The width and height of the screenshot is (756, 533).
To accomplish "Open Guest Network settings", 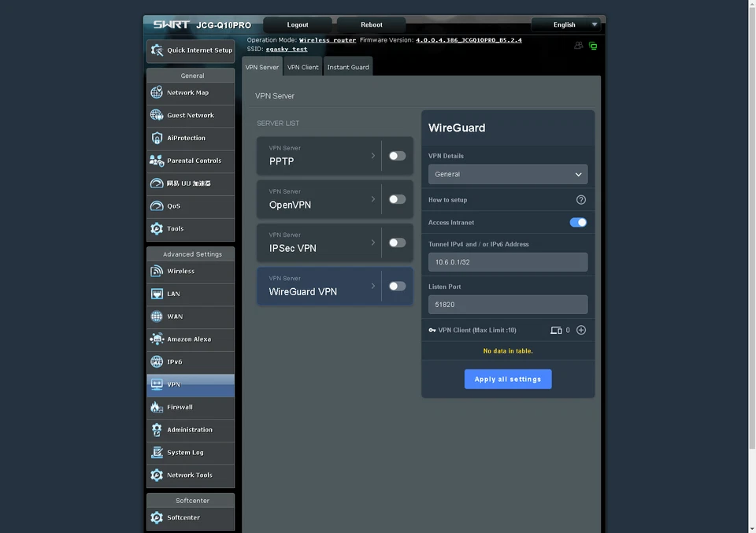I will tap(191, 115).
